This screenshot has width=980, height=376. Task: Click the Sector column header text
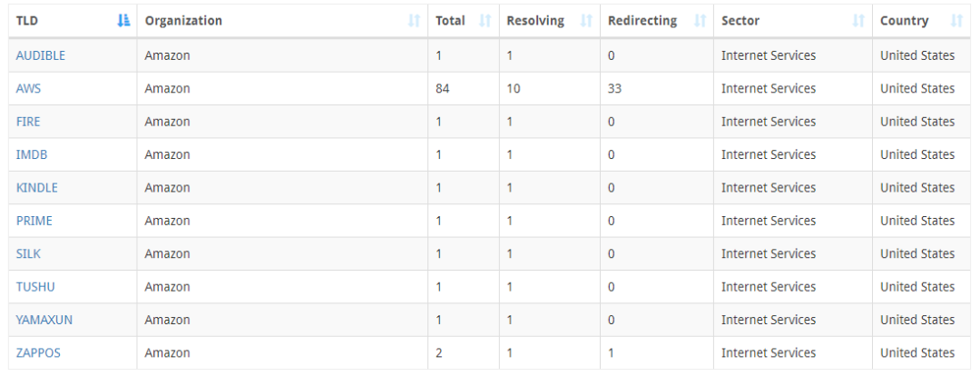pos(740,21)
